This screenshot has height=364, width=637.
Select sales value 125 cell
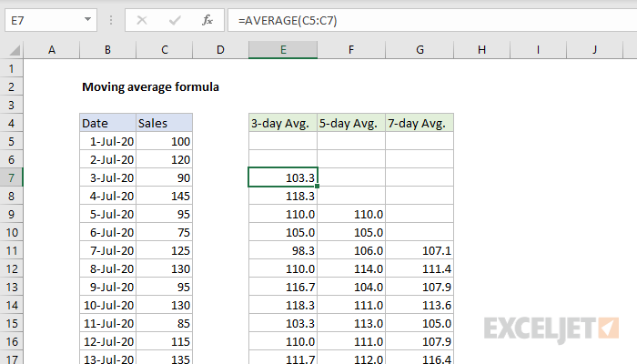pyautogui.click(x=164, y=250)
